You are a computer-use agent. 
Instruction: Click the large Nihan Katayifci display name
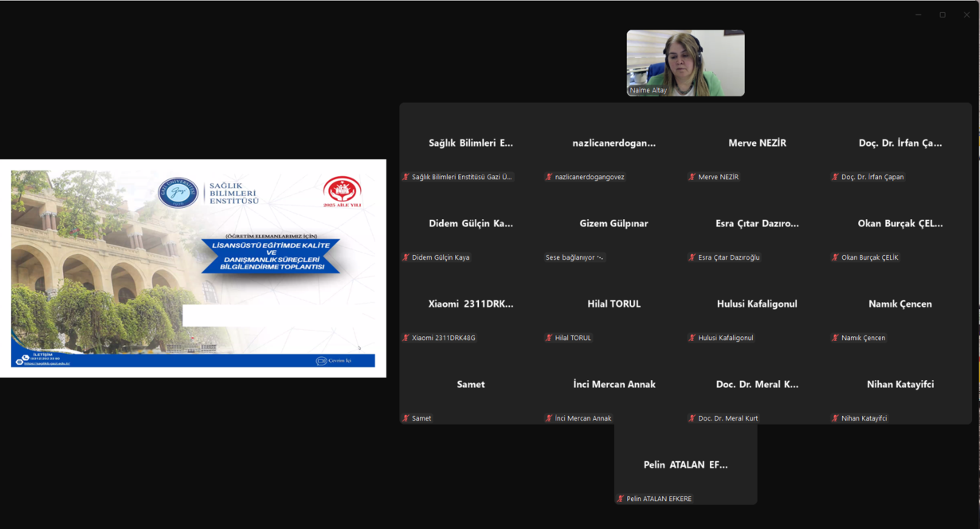(900, 384)
